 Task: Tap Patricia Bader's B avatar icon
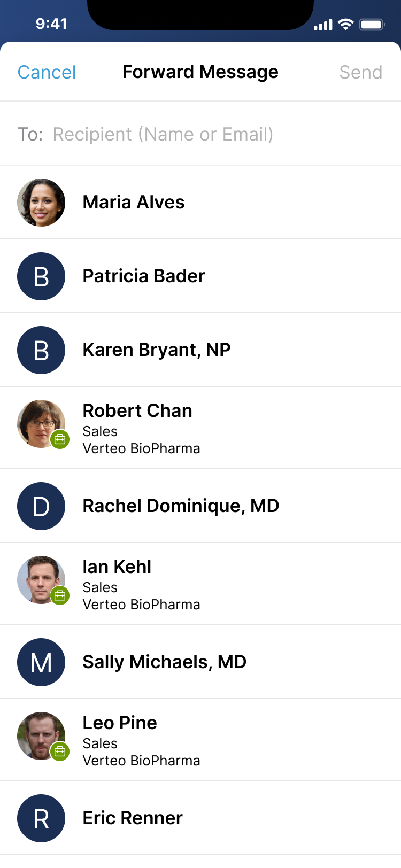tap(41, 276)
